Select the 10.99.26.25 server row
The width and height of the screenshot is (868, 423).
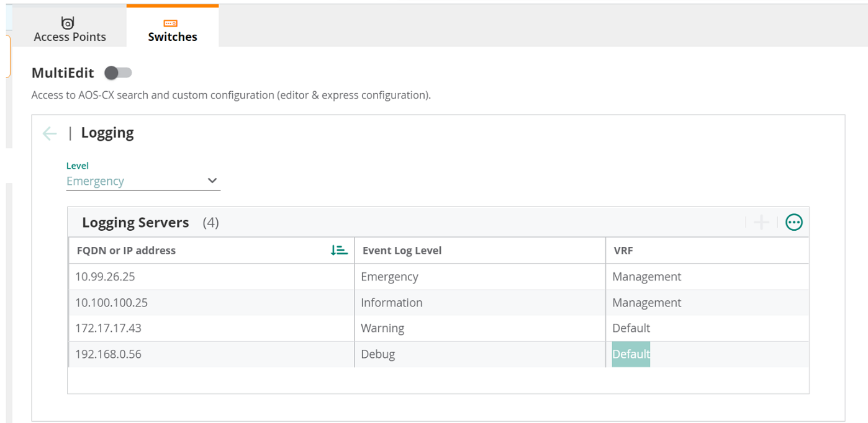pos(438,277)
